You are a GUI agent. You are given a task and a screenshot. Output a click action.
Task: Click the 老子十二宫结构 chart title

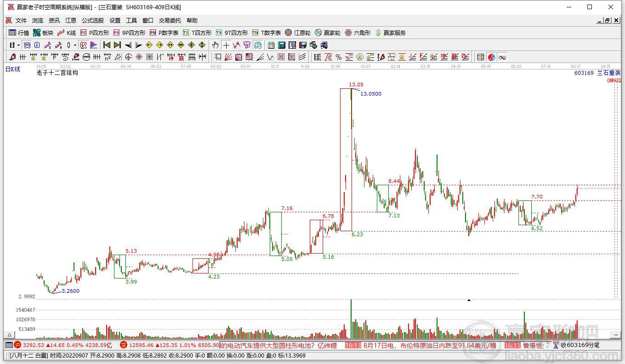click(57, 73)
